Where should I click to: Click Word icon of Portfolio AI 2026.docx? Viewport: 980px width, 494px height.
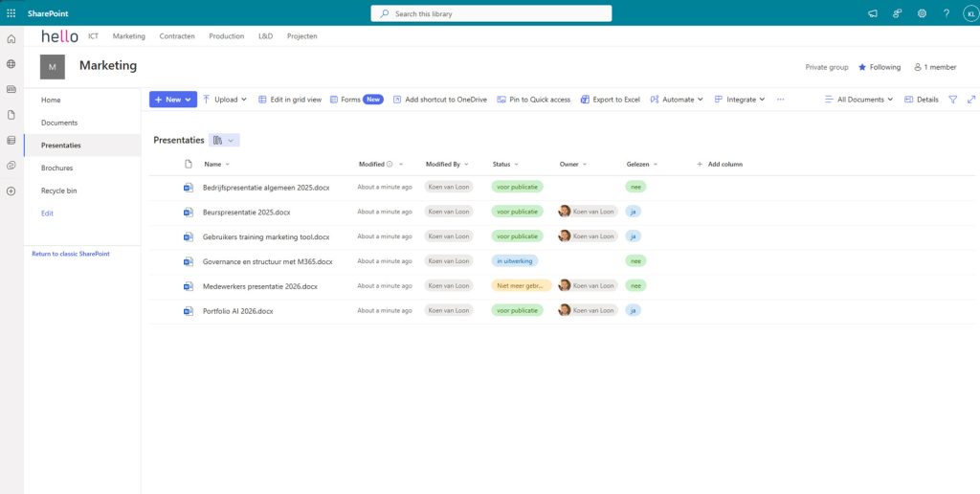coord(189,311)
